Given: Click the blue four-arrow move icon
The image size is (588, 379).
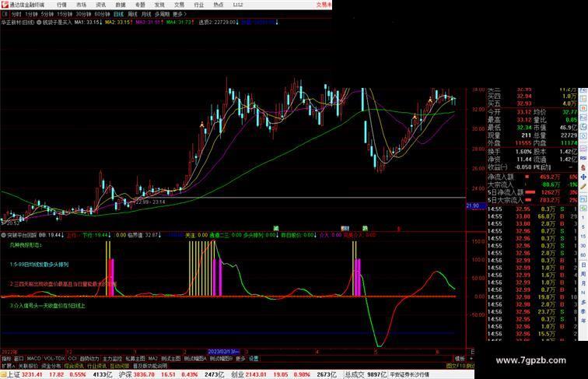Looking at the screenshot, I should tap(583, 177).
